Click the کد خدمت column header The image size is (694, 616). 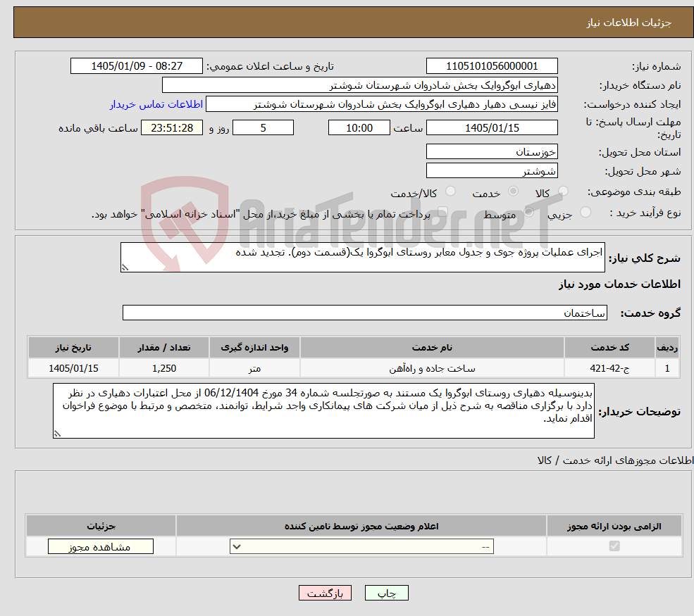(609, 348)
